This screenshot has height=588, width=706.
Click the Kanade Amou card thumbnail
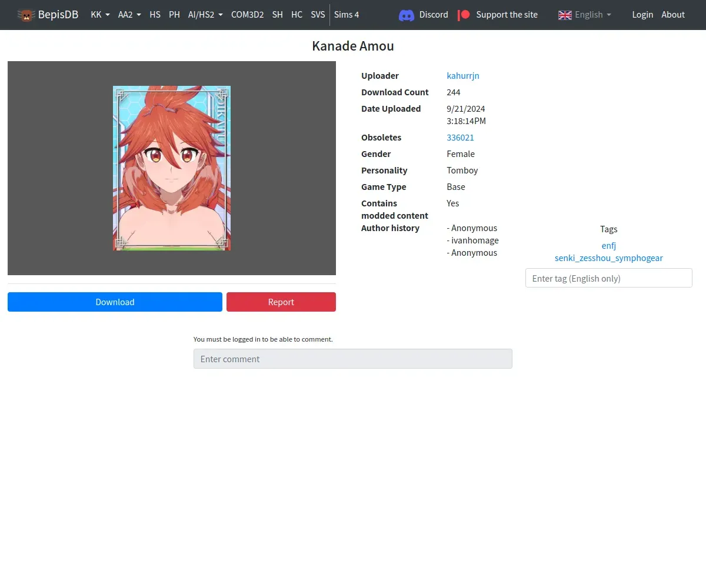click(172, 168)
